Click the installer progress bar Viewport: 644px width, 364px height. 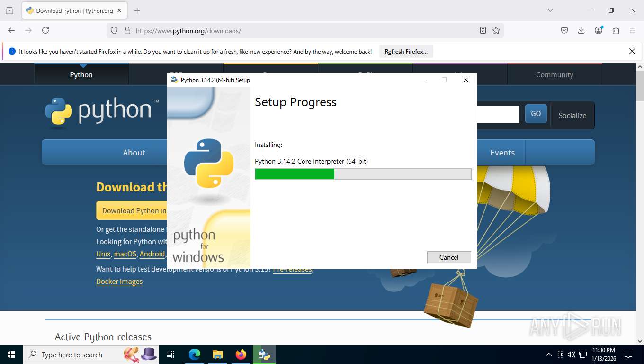363,174
